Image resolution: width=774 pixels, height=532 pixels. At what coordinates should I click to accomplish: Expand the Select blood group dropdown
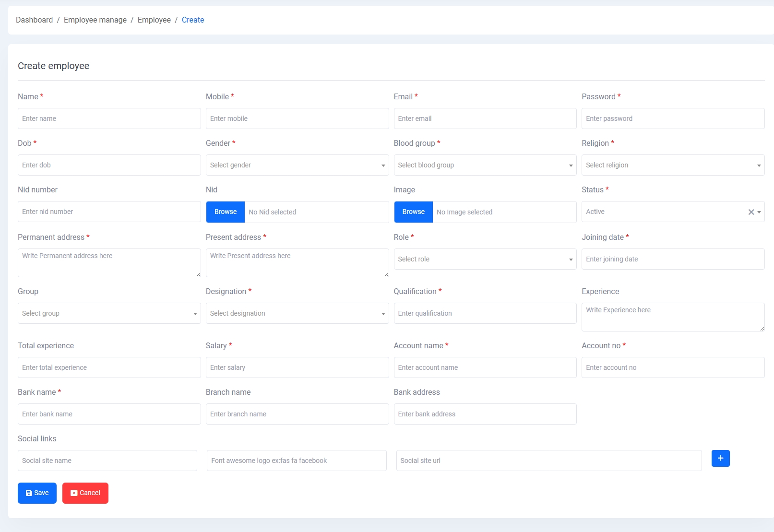point(485,165)
